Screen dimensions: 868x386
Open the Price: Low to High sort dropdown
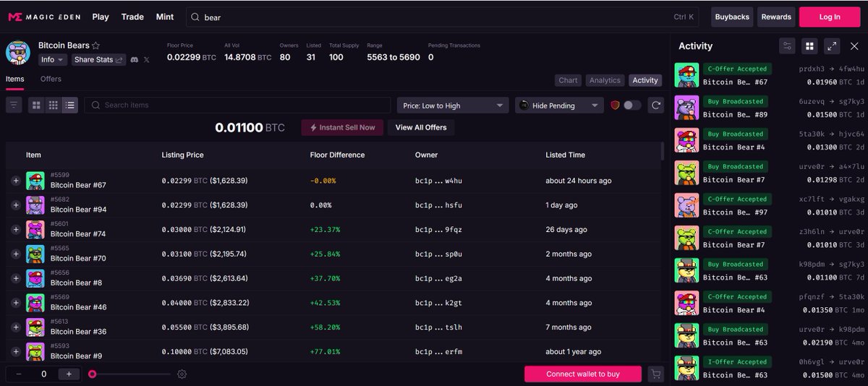pos(453,106)
